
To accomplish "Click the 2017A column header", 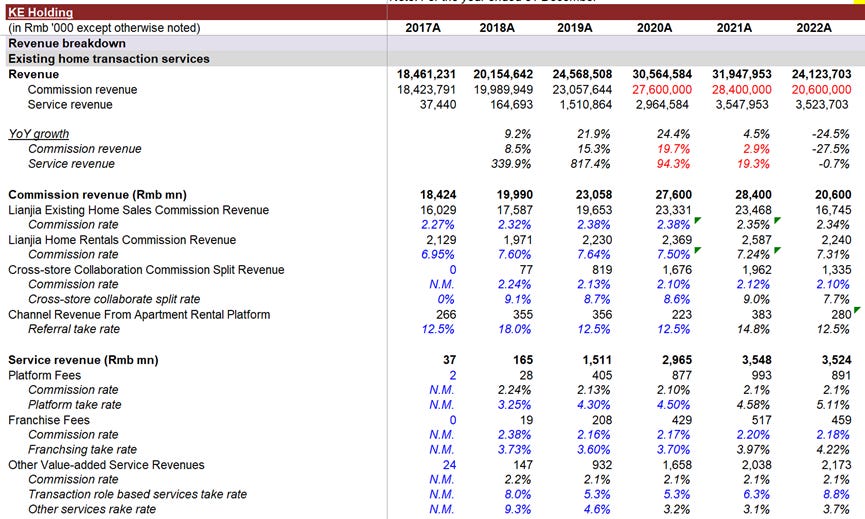I will point(423,28).
